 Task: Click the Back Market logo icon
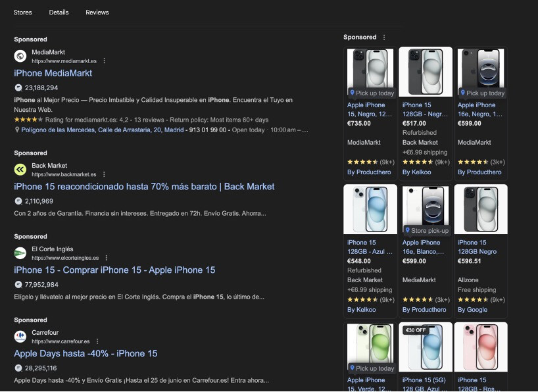coord(20,170)
